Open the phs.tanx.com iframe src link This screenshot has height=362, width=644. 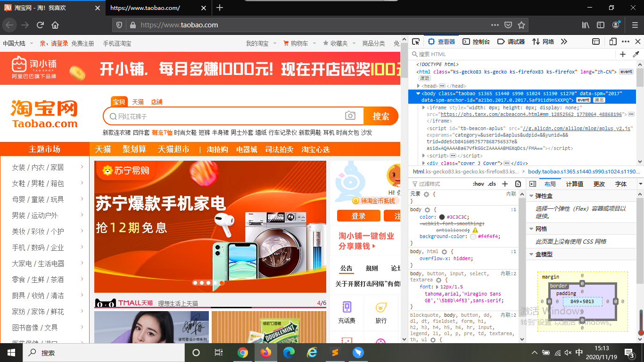pyautogui.click(x=531, y=115)
